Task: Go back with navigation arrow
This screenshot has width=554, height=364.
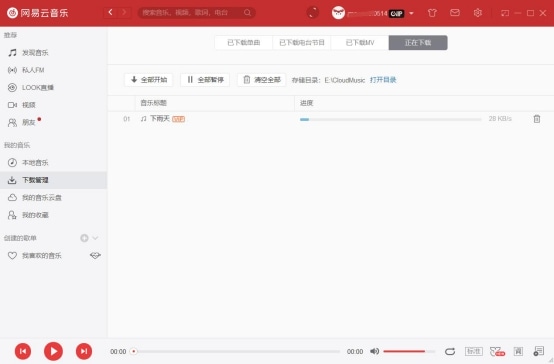Action: click(x=110, y=12)
